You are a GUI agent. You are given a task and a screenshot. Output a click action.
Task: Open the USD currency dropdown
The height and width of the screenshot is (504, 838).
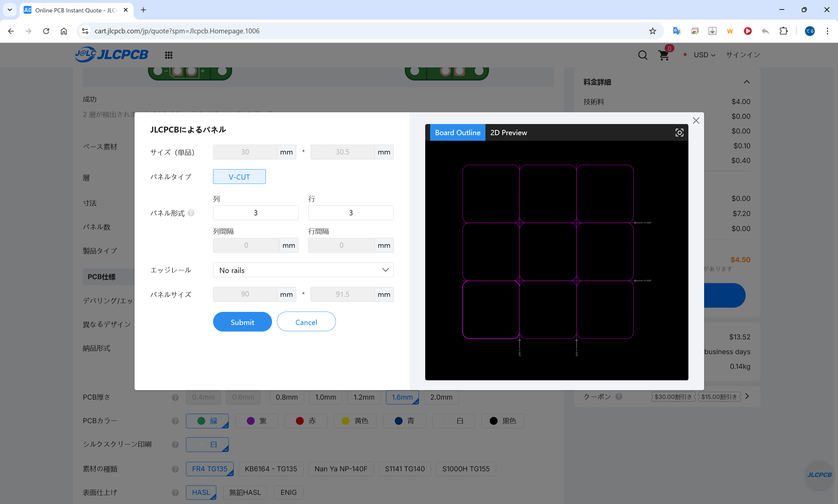coord(704,55)
